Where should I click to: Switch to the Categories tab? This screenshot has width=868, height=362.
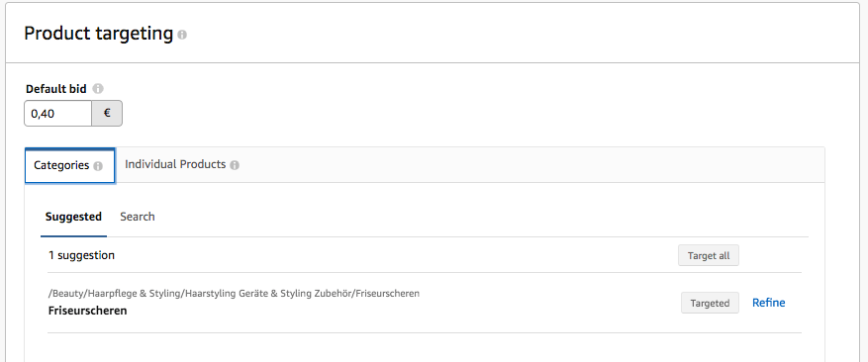point(69,165)
